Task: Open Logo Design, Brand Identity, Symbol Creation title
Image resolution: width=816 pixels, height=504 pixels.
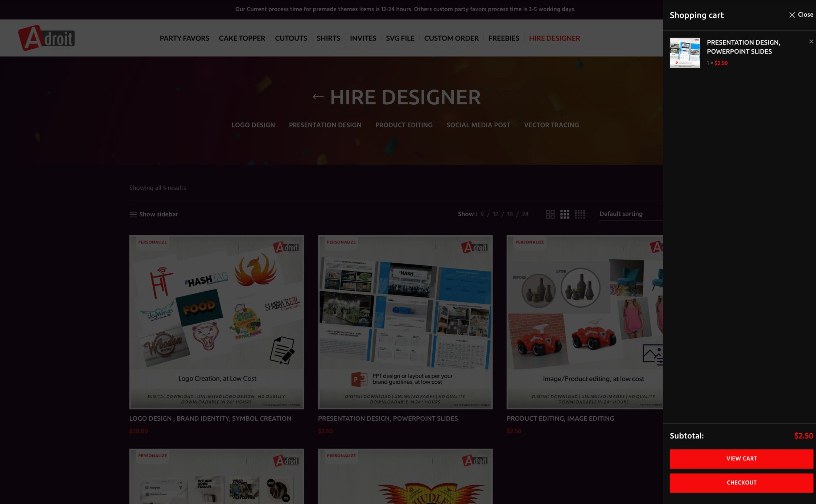Action: tap(210, 418)
